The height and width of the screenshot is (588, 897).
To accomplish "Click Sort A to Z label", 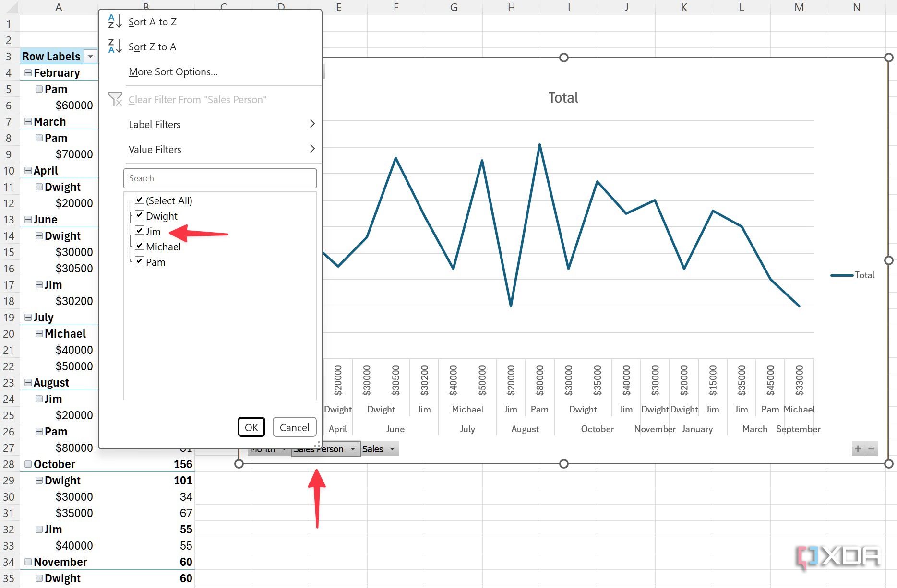I will [153, 22].
